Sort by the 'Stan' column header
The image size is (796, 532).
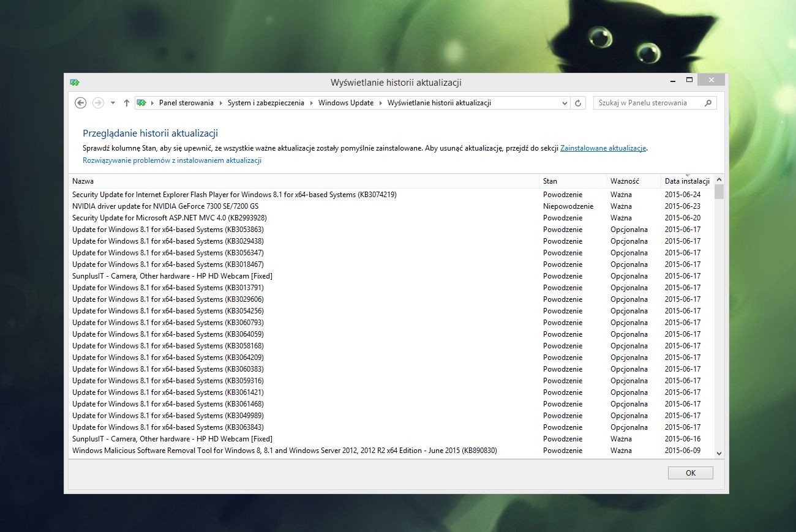573,181
